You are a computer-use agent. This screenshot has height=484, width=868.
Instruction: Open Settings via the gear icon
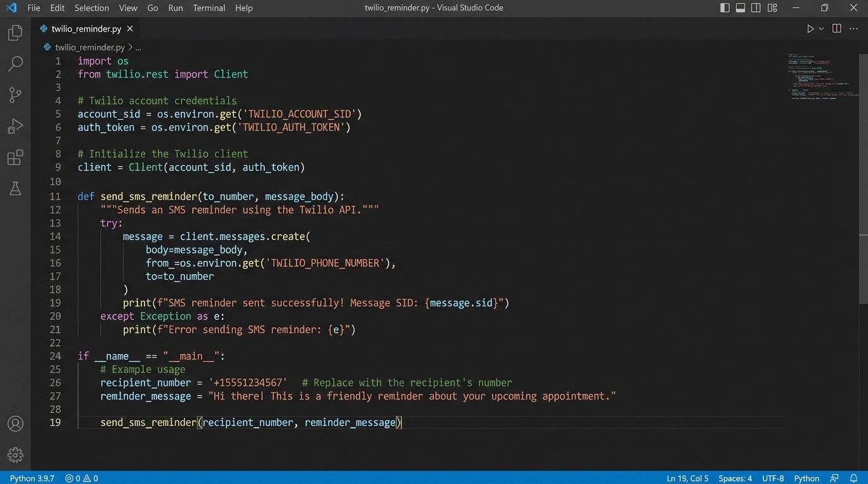pyautogui.click(x=15, y=454)
